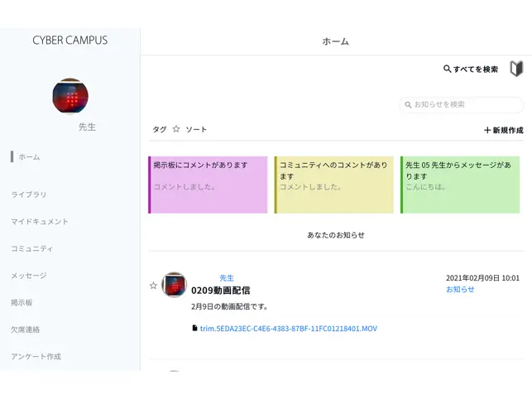Click the plus icon of 新規作成
532x399 pixels.
tap(487, 130)
